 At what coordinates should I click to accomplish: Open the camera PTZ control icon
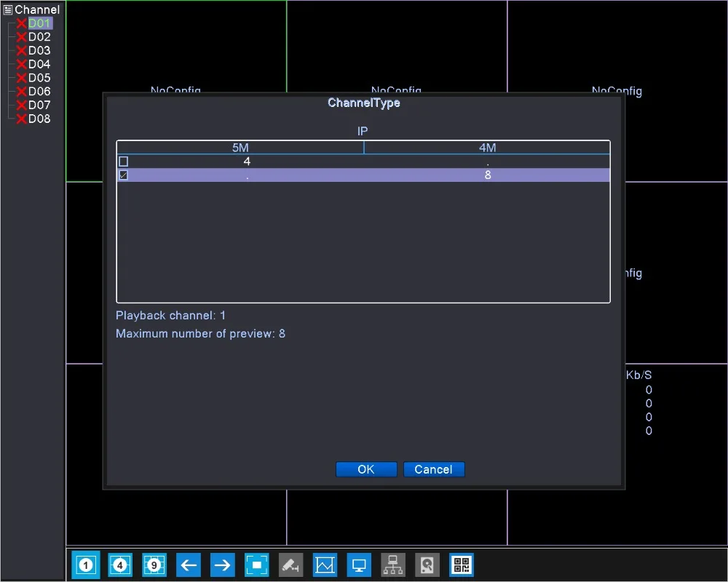coord(290,565)
